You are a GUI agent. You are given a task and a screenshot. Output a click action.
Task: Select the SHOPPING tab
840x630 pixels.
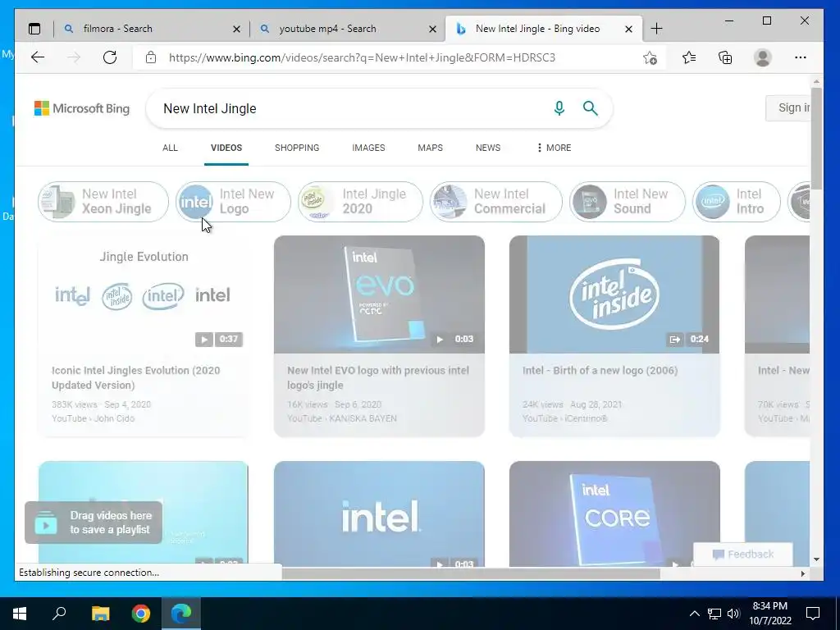[297, 148]
